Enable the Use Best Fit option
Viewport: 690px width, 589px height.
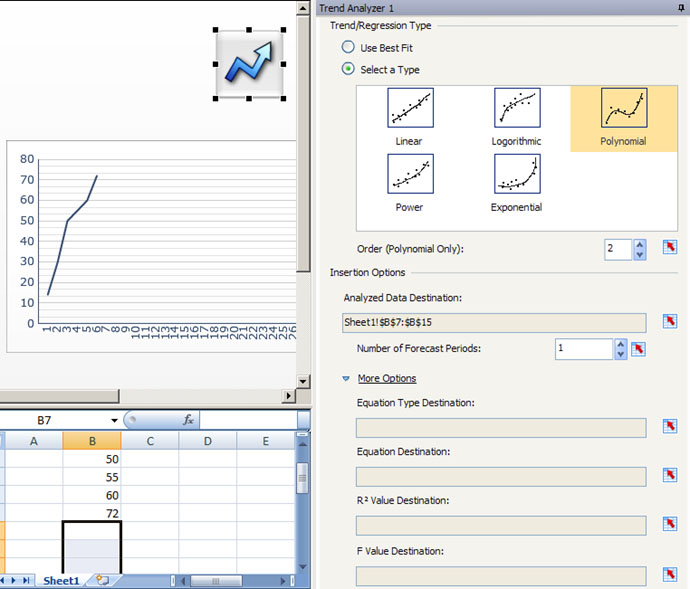pos(348,47)
